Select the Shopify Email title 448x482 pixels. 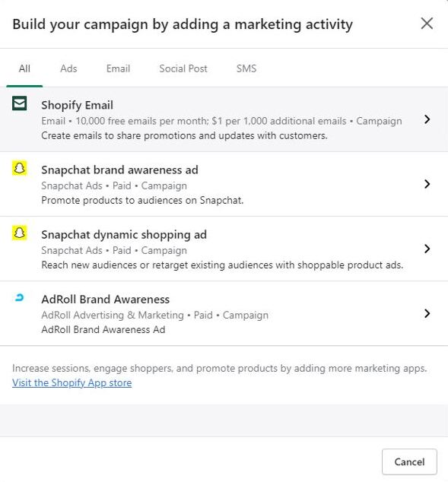(x=77, y=105)
